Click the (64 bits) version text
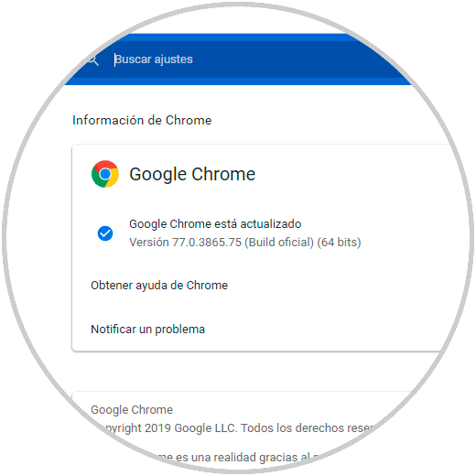The image size is (476, 476). (339, 243)
